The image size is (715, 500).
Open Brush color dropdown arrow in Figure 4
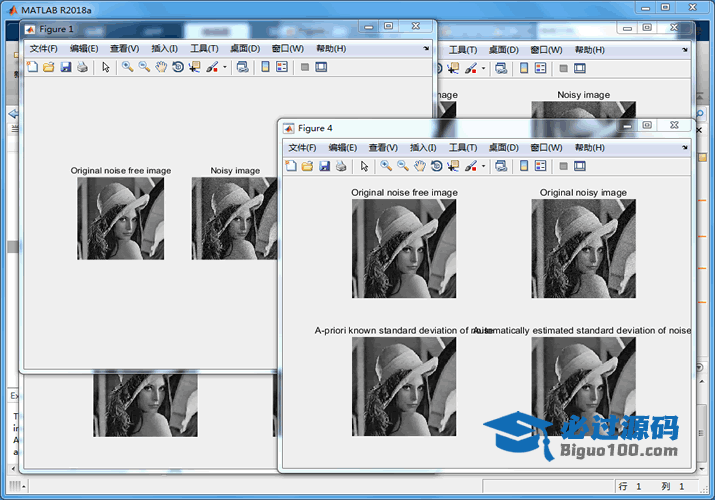pyautogui.click(x=483, y=167)
